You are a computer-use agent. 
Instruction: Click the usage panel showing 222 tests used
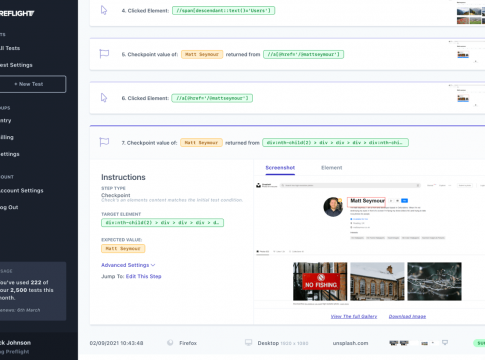[33, 291]
